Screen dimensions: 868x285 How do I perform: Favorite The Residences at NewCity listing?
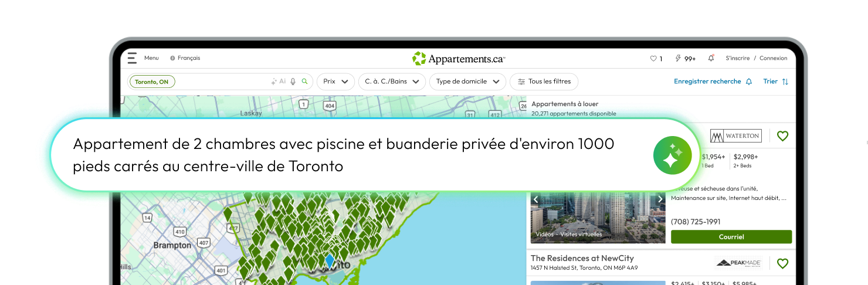coord(782,263)
